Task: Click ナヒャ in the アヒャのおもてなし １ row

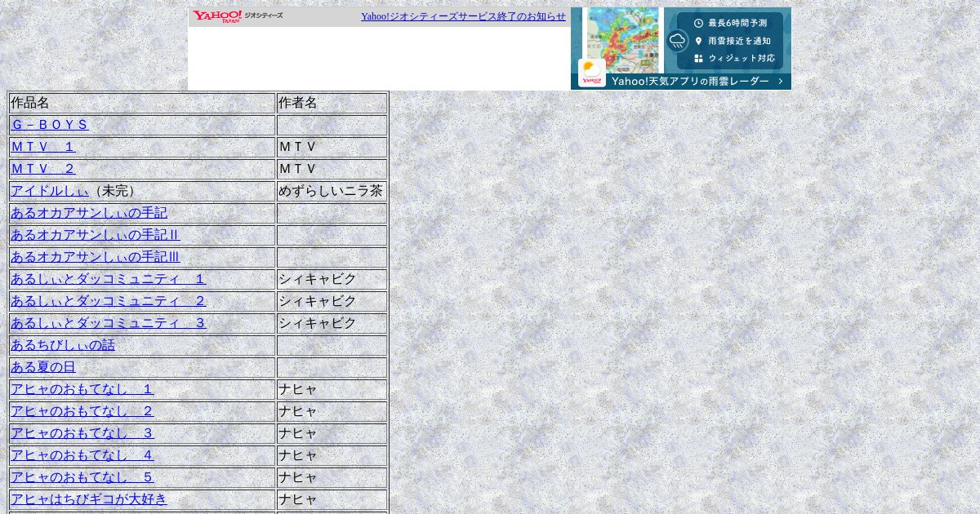Action: (x=298, y=389)
